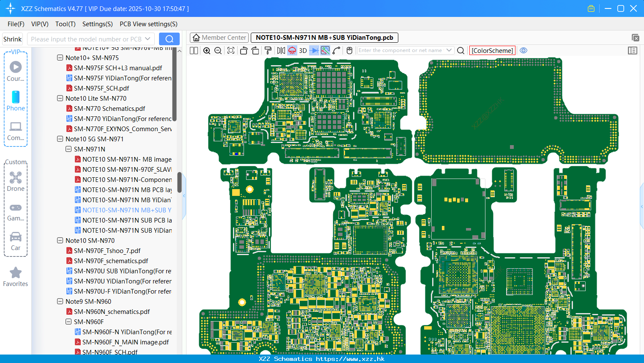Mirror flip the PCB view
The height and width of the screenshot is (363, 644).
[281, 50]
